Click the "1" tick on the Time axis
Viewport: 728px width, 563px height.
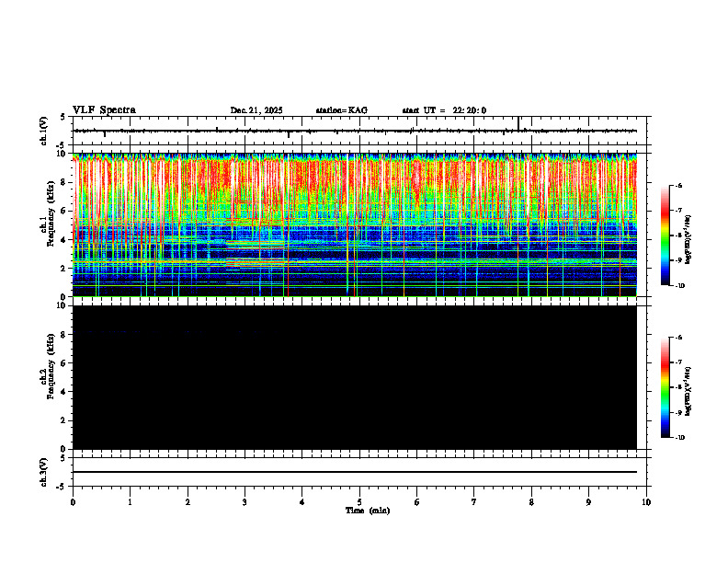(x=130, y=502)
